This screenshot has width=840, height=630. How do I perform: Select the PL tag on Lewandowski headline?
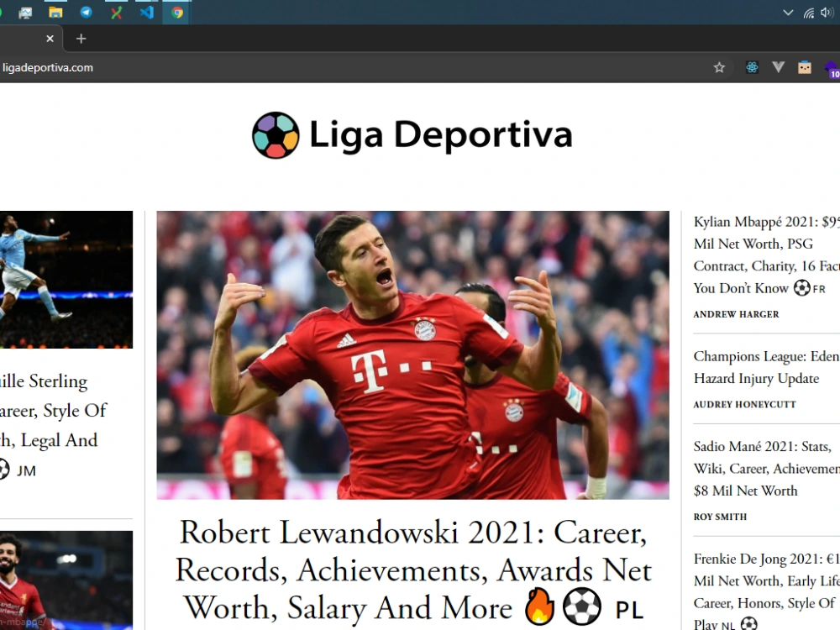point(629,610)
